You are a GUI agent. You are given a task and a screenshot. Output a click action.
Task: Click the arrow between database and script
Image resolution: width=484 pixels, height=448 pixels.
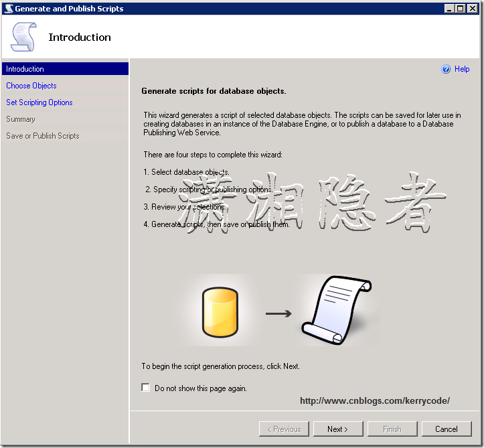[278, 313]
